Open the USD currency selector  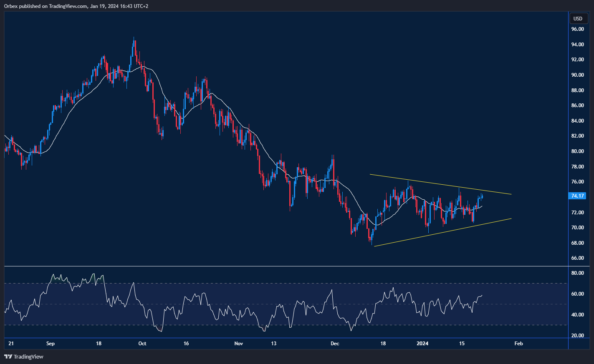[x=578, y=18]
